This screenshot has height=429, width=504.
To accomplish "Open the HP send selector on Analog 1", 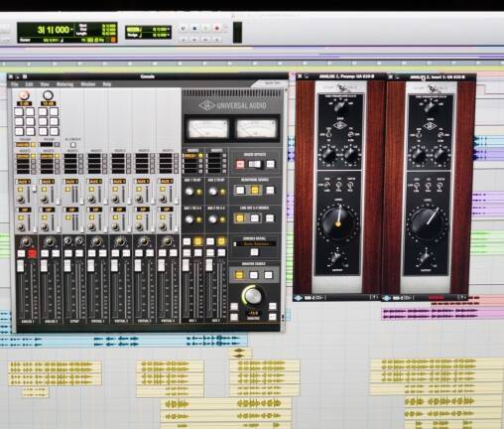I will point(24,210).
